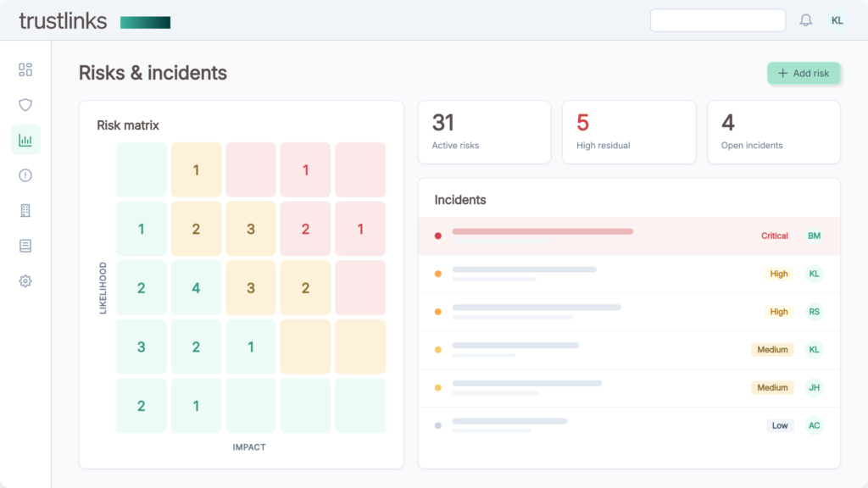Open the document list icon in sidebar
868x488 pixels.
(x=25, y=246)
